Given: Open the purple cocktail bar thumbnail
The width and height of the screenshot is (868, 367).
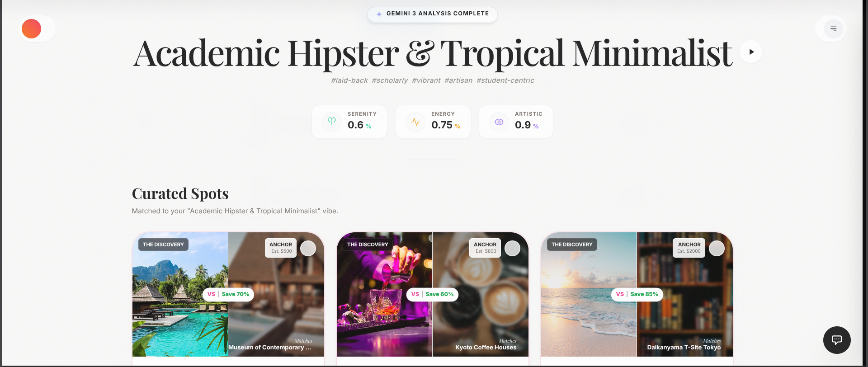Looking at the screenshot, I should click(x=385, y=295).
